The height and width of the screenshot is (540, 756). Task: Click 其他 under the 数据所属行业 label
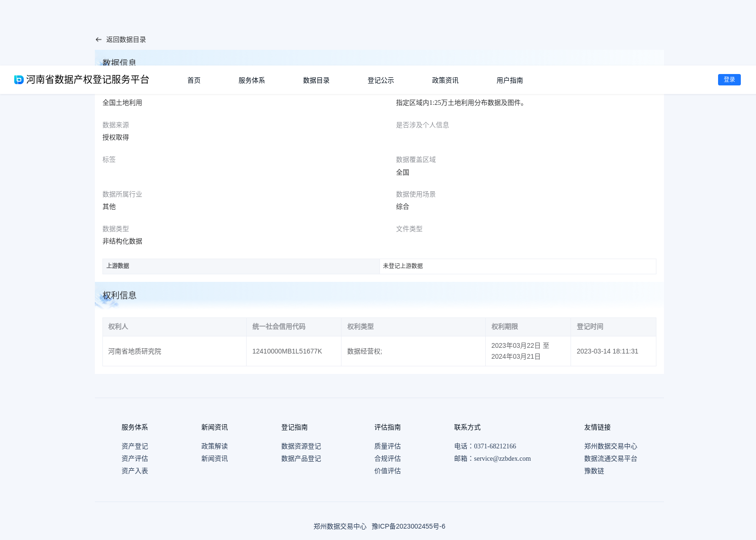(109, 206)
